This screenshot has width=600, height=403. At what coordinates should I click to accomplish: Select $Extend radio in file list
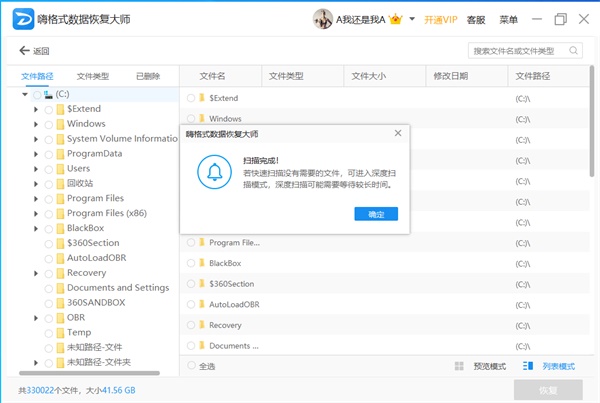191,98
